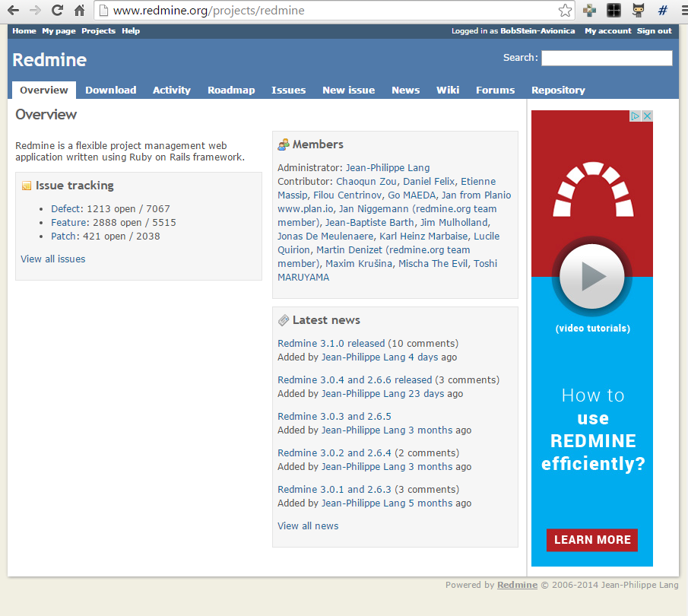Screen dimensions: 688x616
Task: Click View all news link
Action: click(308, 526)
